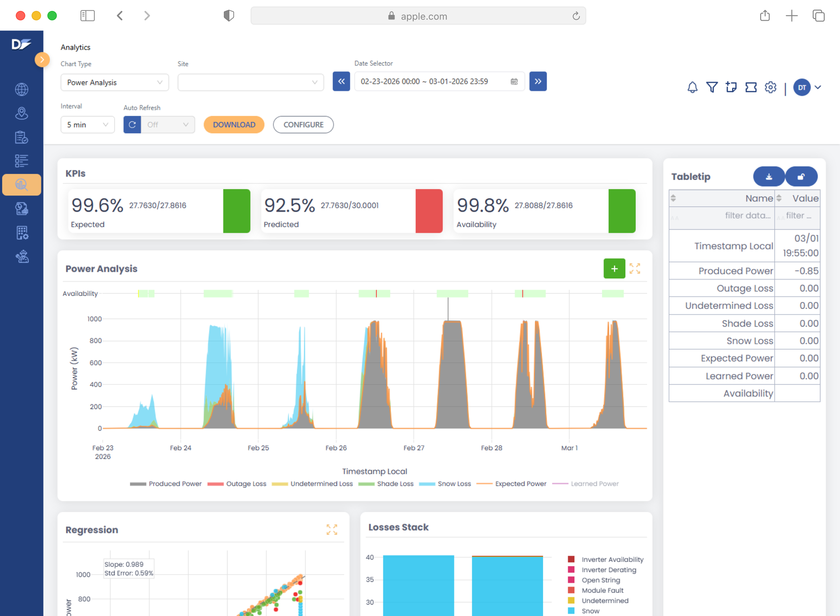
Task: Select the highlighted analytics sidebar item
Action: coord(22,185)
